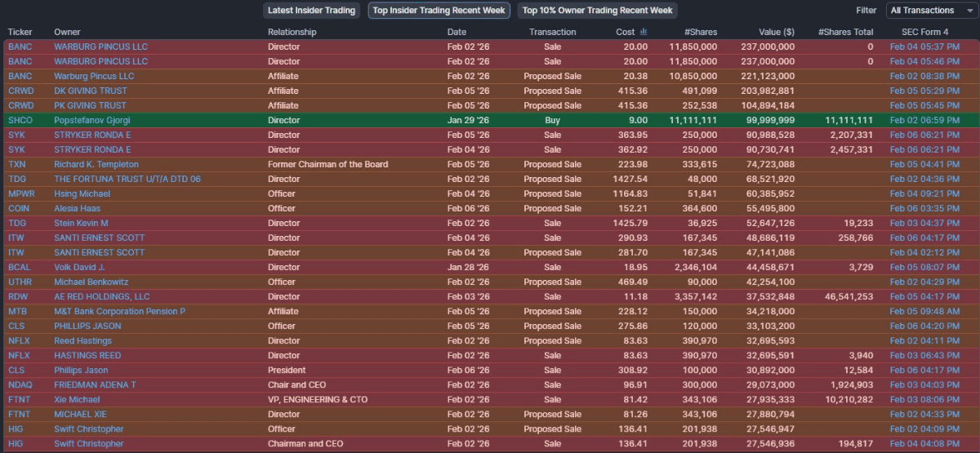The width and height of the screenshot is (980, 453).
Task: Click the COIN ticker link
Action: [x=19, y=208]
